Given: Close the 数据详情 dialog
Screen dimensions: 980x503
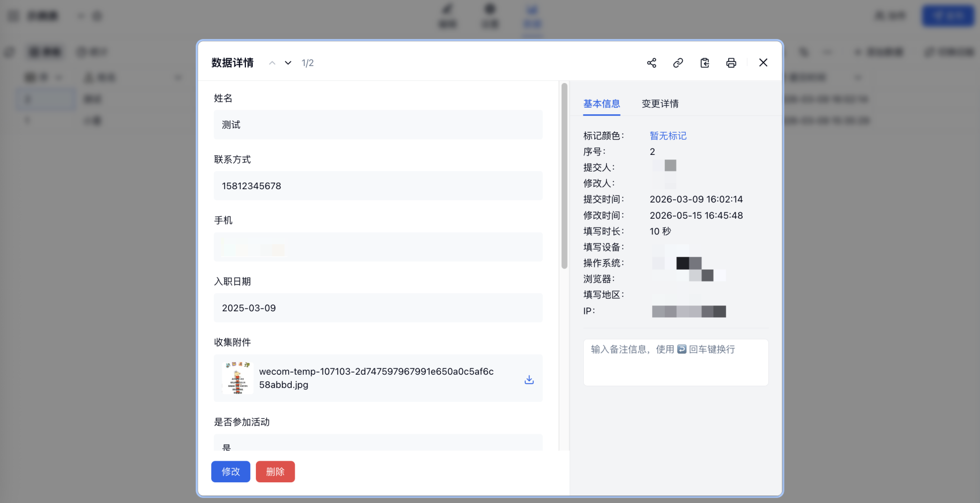Looking at the screenshot, I should click(x=763, y=62).
